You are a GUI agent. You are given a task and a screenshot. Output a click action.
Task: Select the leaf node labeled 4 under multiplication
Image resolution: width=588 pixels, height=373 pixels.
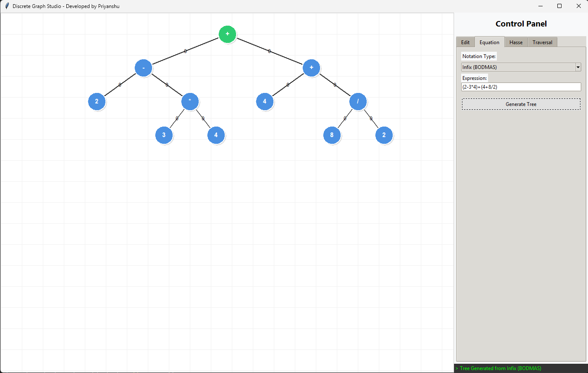pyautogui.click(x=216, y=135)
